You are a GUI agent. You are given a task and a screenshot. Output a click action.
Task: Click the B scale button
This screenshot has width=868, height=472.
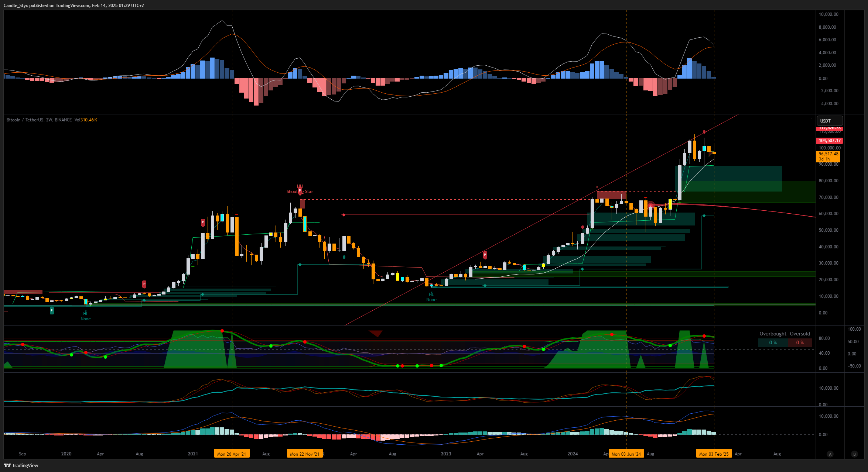(854, 454)
